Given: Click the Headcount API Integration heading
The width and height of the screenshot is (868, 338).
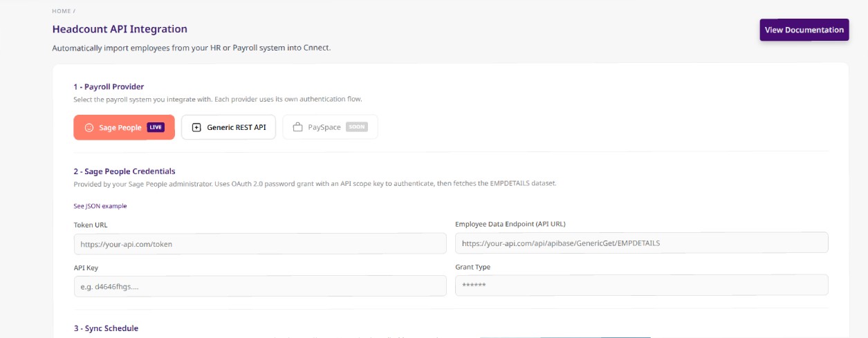Looking at the screenshot, I should [120, 29].
